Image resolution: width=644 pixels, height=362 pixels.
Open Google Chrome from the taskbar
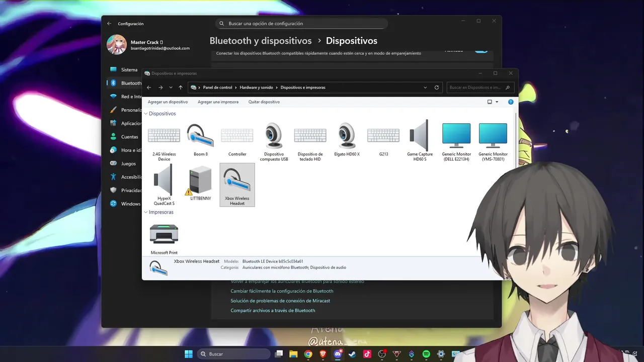click(x=308, y=354)
